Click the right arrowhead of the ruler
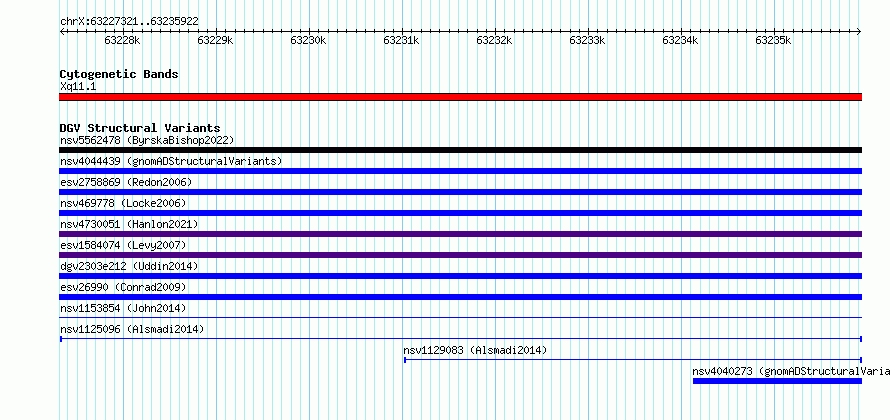This screenshot has height=420, width=890. [859, 31]
